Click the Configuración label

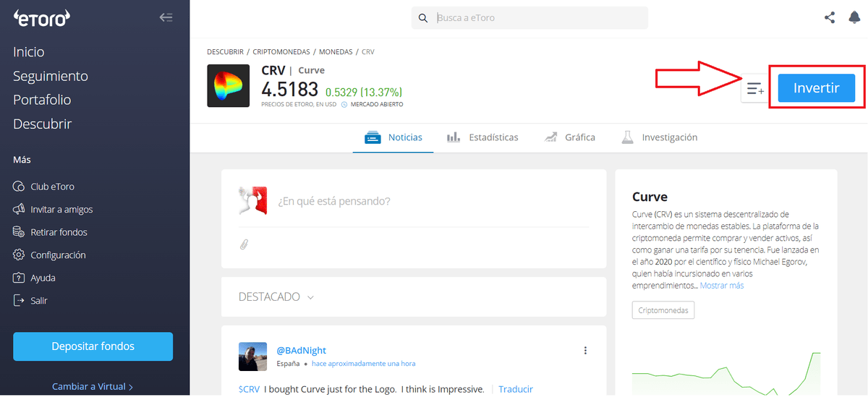[x=58, y=255]
